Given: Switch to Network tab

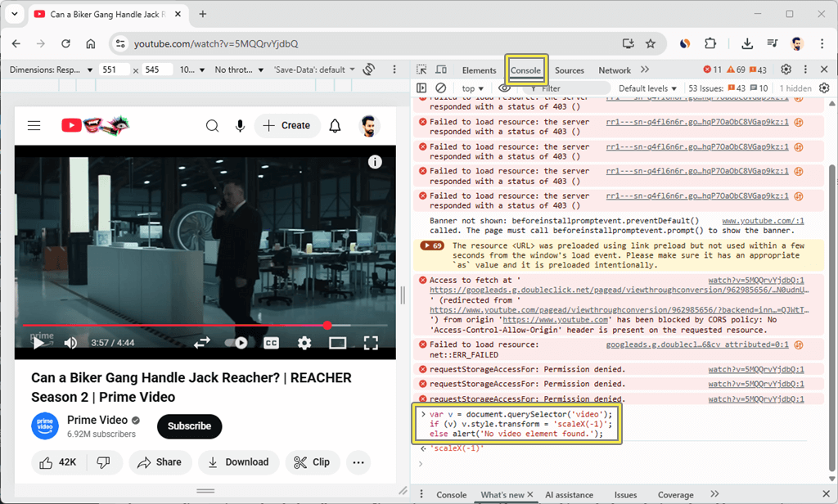Looking at the screenshot, I should coord(615,70).
